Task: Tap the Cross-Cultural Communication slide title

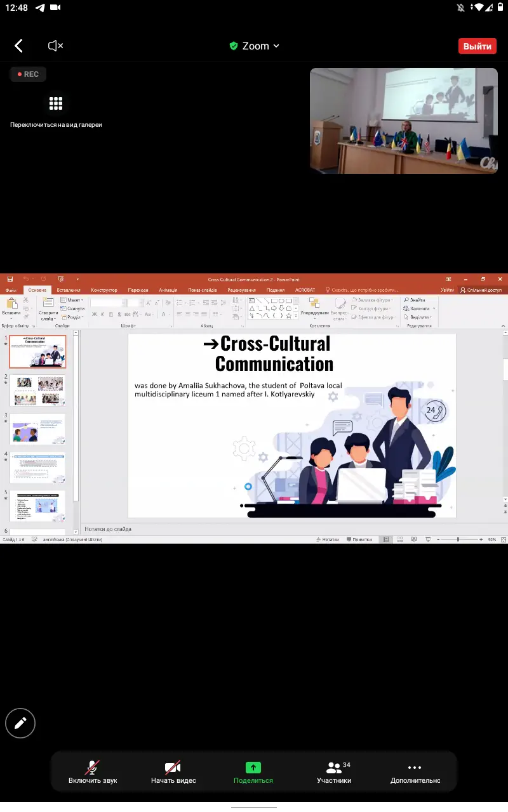Action: (273, 353)
